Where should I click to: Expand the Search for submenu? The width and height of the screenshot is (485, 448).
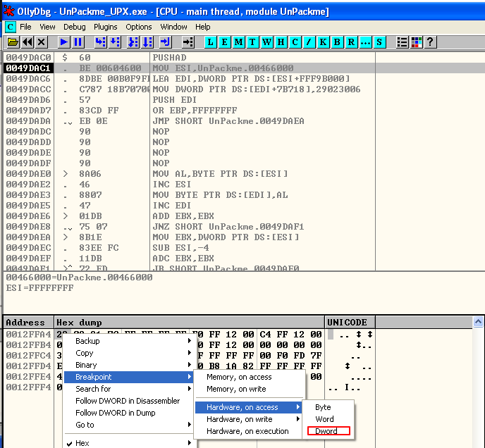tap(129, 389)
